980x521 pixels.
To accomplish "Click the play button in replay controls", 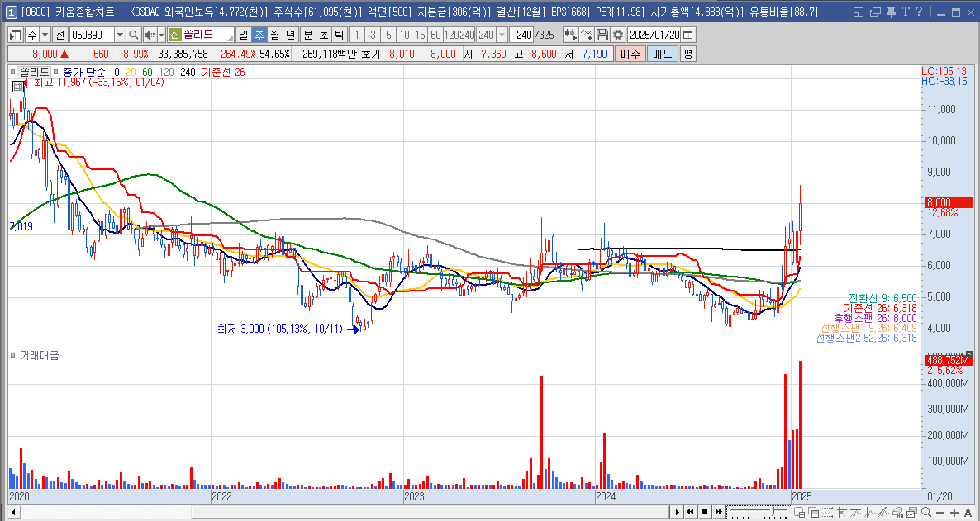I will pos(677,512).
